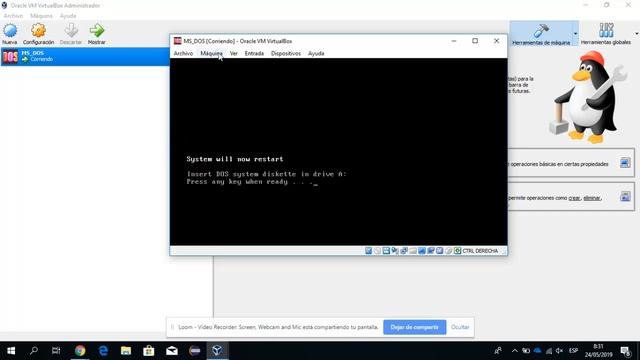
Task: Open File Explorer from taskbar
Action: click(126, 351)
